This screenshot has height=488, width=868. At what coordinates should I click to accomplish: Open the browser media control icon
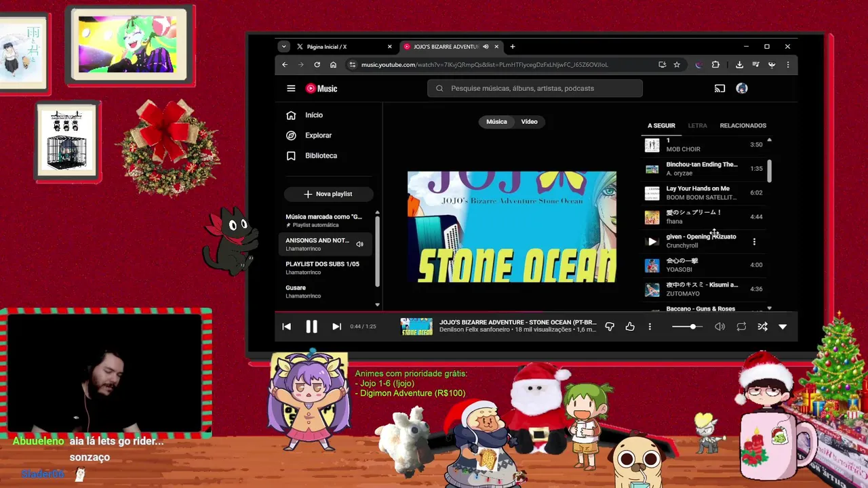tap(755, 64)
